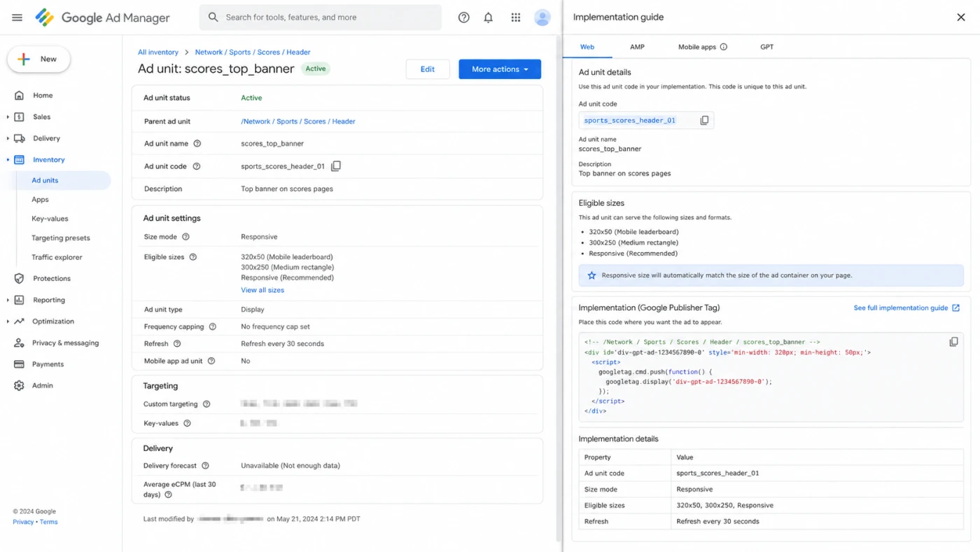The image size is (980, 552).
Task: Copy ad unit code in details table
Action: [336, 166]
